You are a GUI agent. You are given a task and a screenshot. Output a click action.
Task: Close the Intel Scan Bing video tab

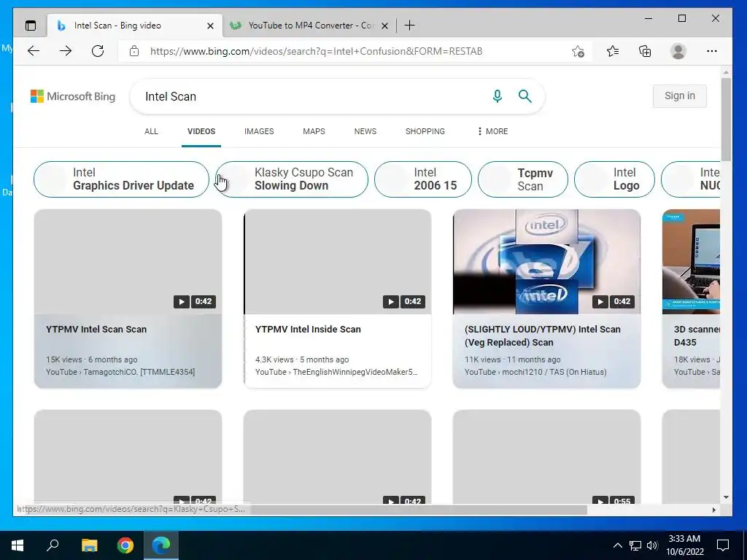click(x=210, y=26)
